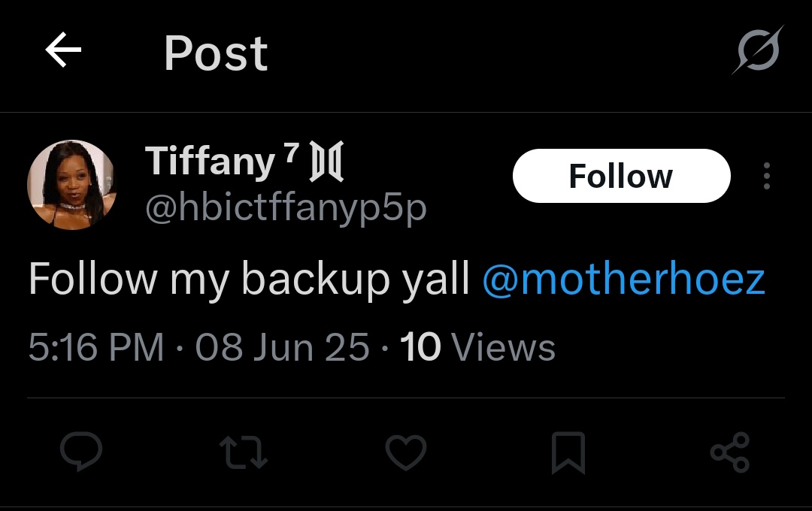812x511 pixels.
Task: Go back using the left arrow
Action: click(63, 50)
